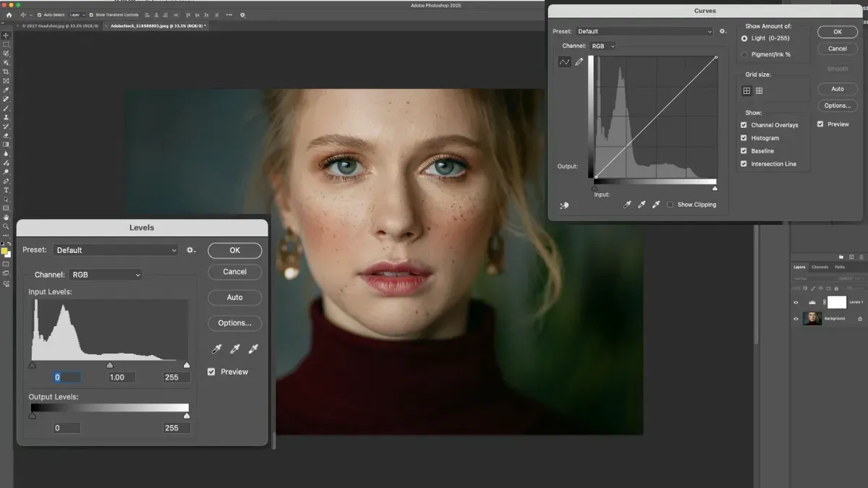
Task: Pick the white point eyedropper in Levels
Action: (253, 349)
